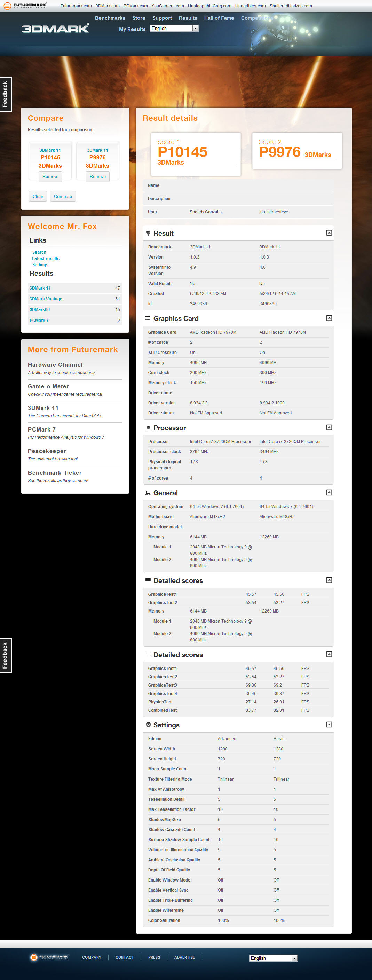This screenshot has width=372, height=980.
Task: Click the laptop icon beside General heading
Action: click(x=148, y=493)
